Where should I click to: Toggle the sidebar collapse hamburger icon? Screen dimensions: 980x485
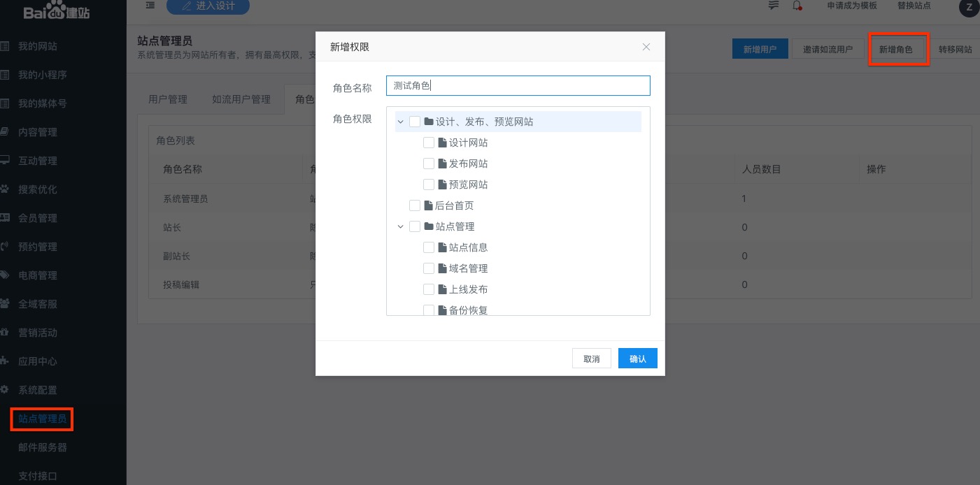[x=150, y=6]
